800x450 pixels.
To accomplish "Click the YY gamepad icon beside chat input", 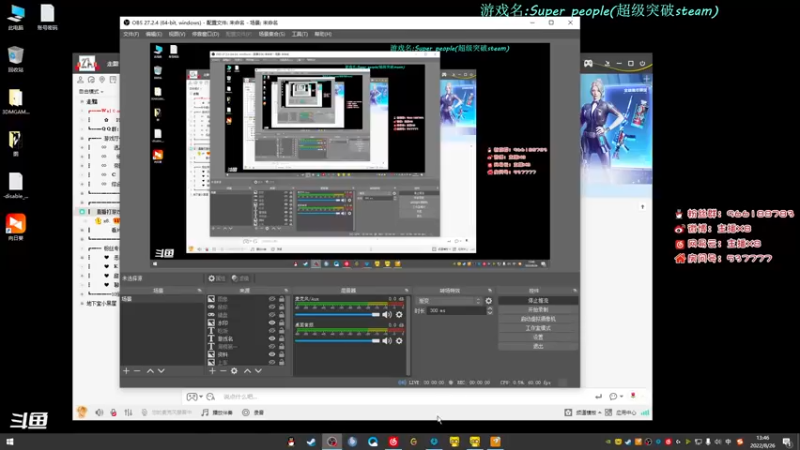I will (x=192, y=396).
